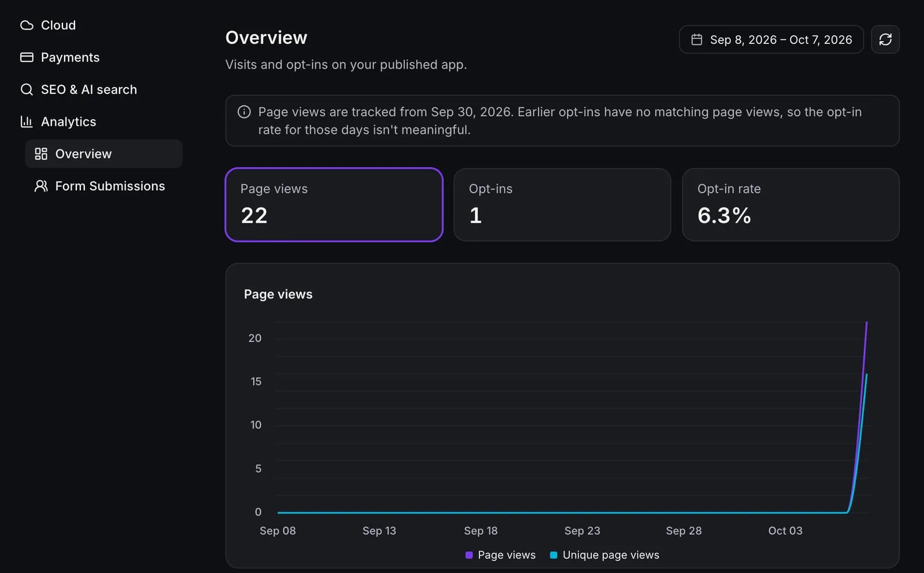Select the Opt-ins metric card
The image size is (924, 573).
coord(562,205)
